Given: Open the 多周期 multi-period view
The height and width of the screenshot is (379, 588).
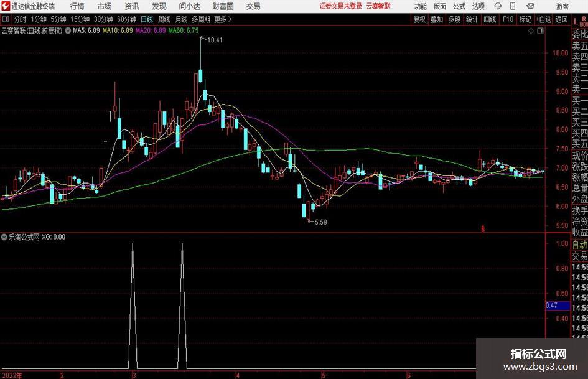Looking at the screenshot, I should tap(201, 19).
